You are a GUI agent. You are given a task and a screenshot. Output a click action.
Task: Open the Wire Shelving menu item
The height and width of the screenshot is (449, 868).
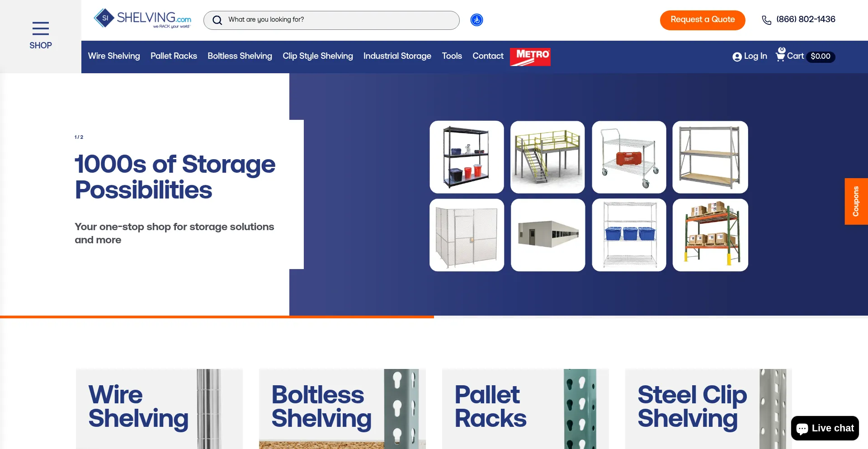(114, 56)
